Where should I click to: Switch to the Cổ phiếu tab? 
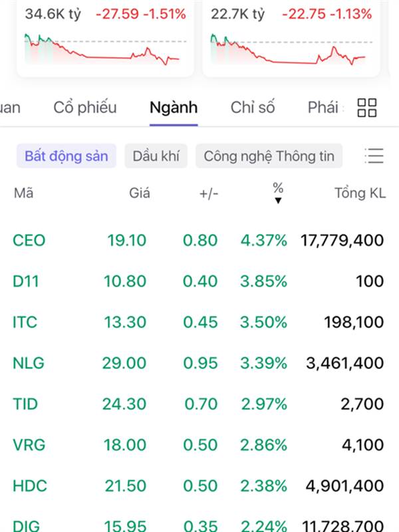(x=85, y=108)
